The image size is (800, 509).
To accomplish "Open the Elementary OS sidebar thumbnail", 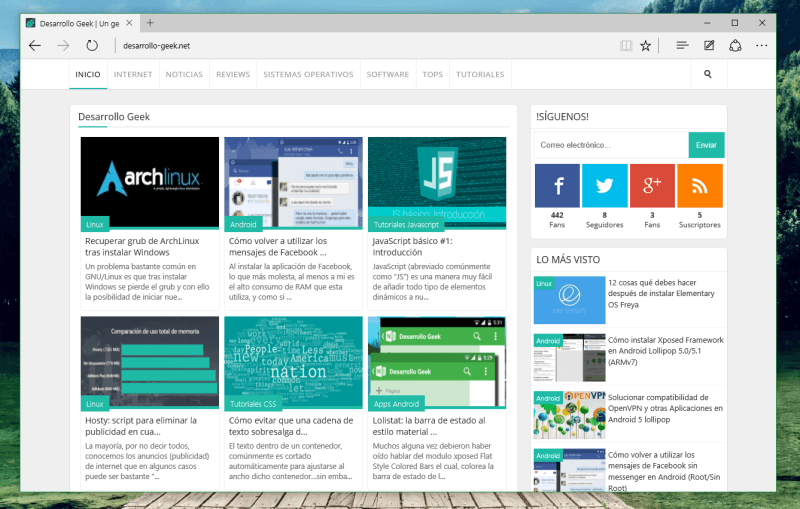I will pos(569,300).
